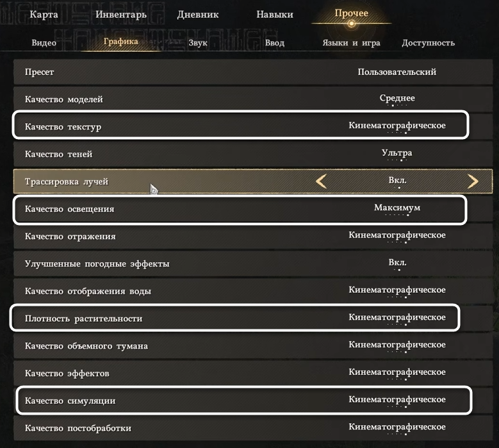
Task: Select the Плотность растительности row
Action: tap(235, 318)
